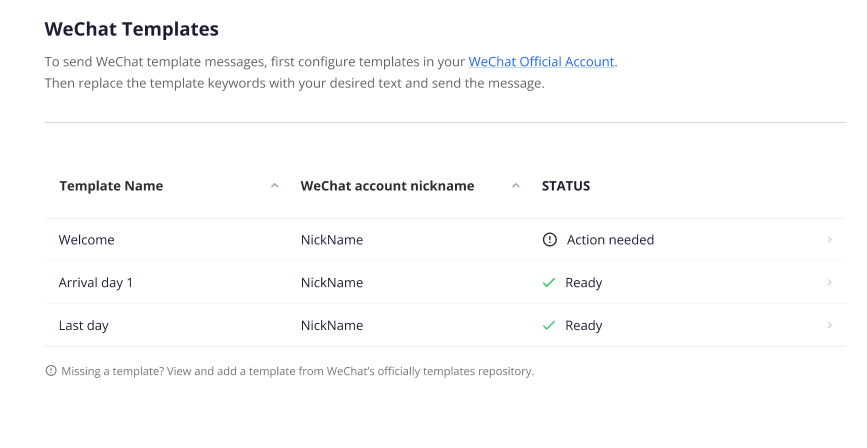Select the Arrival day 1 template
The height and width of the screenshot is (448, 867).
point(96,283)
